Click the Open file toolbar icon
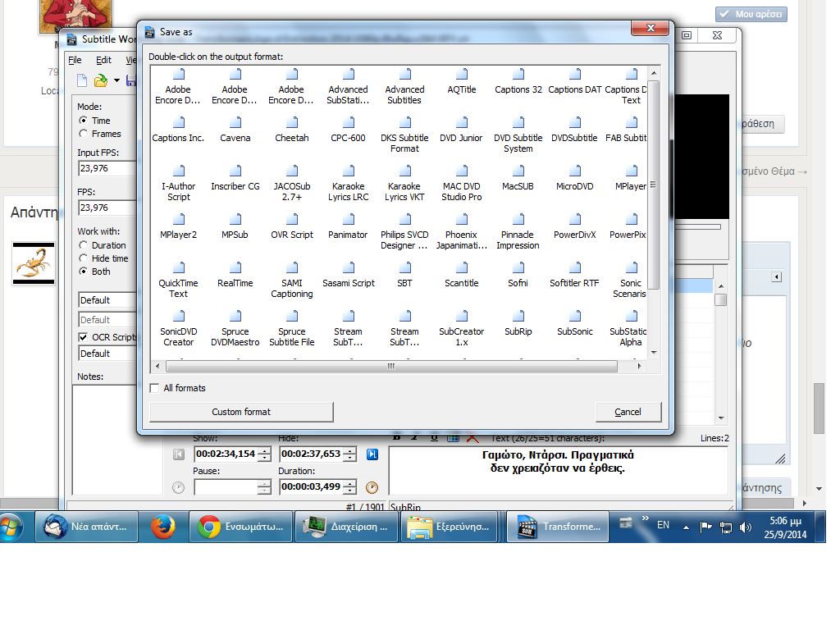 click(101, 81)
